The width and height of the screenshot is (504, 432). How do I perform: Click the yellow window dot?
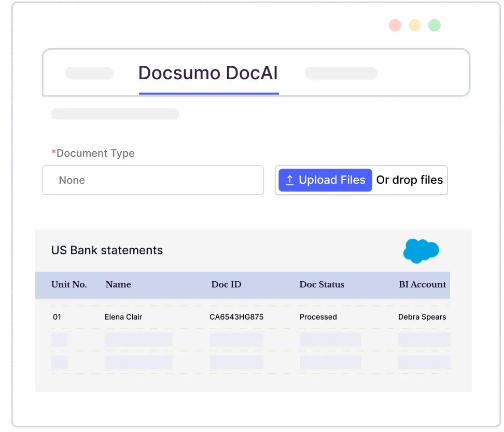coord(415,25)
